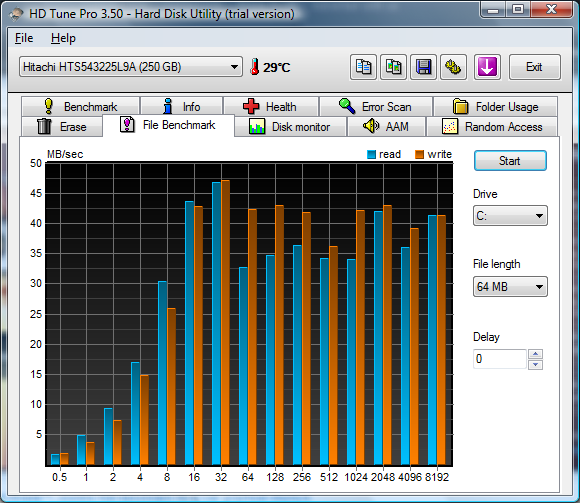Open the options gears icon
This screenshot has height=503, width=580.
453,67
